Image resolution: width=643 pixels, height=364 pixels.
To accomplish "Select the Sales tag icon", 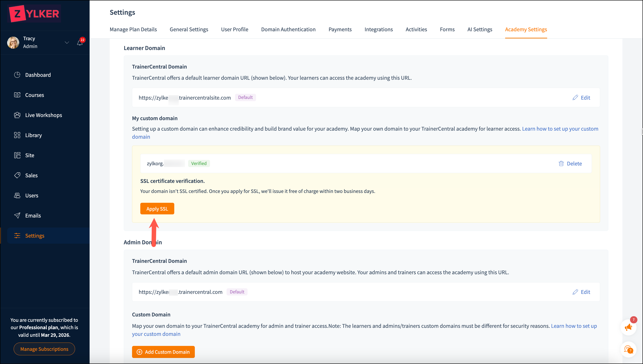I will [17, 175].
